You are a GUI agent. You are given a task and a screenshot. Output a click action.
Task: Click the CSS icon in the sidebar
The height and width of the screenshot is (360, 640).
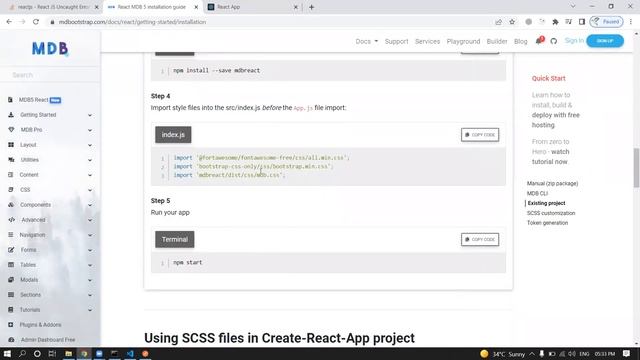click(11, 190)
